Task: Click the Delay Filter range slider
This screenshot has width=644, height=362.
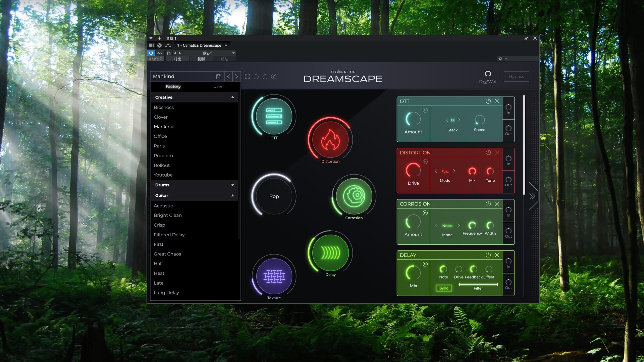Action: click(x=478, y=284)
